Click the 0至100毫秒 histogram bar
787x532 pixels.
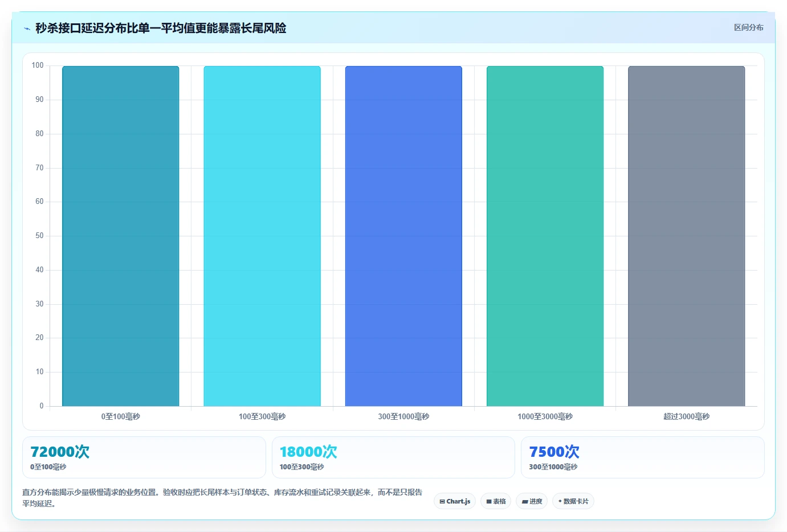[x=121, y=236]
